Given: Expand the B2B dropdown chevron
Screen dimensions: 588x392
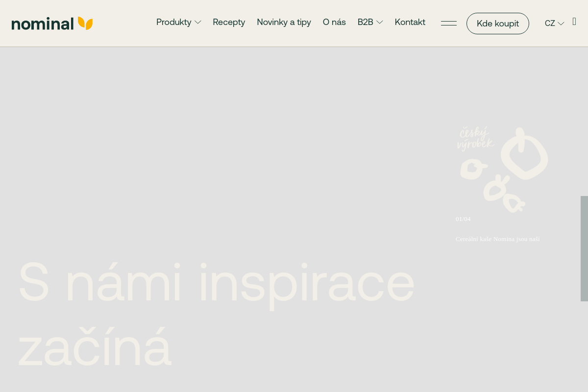Looking at the screenshot, I should point(379,23).
